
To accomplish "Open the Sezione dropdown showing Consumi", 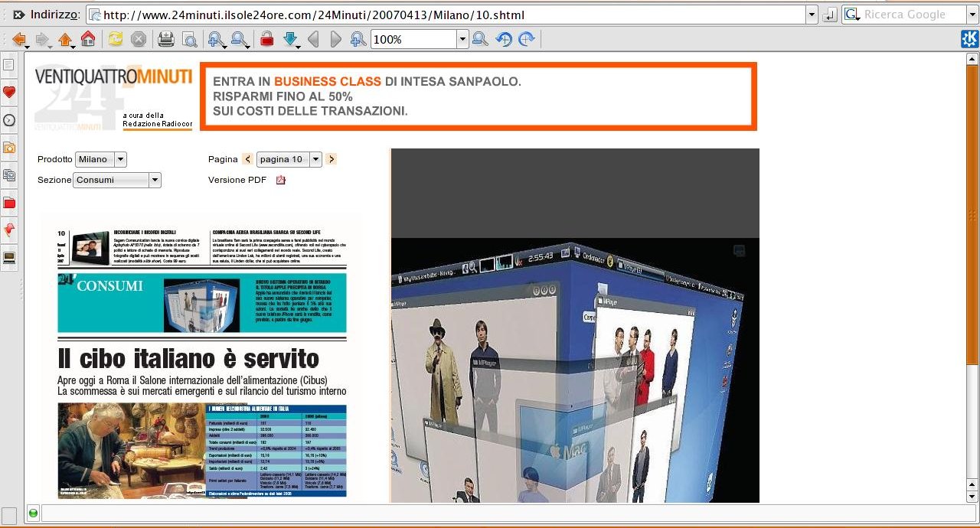I will [117, 180].
